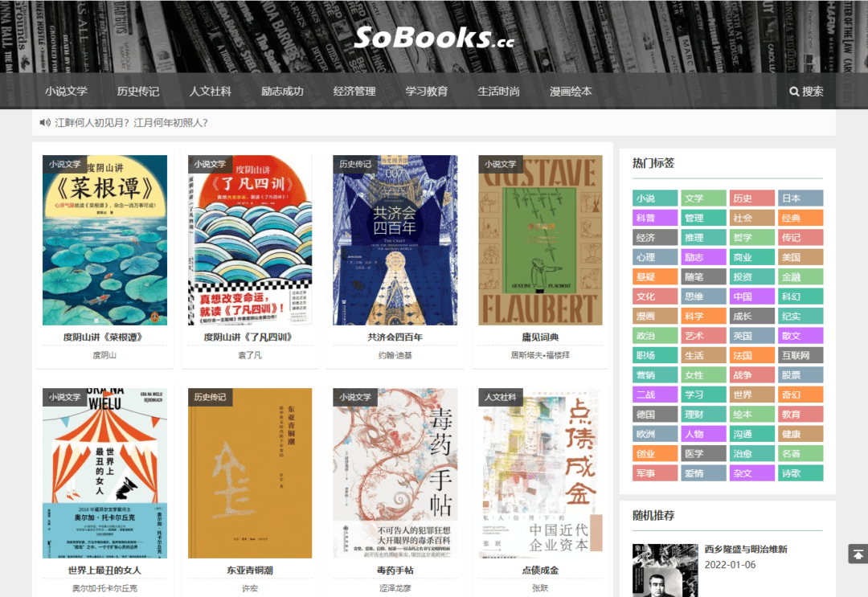
Task: Click the 点债成金 book title
Action: 540,570
